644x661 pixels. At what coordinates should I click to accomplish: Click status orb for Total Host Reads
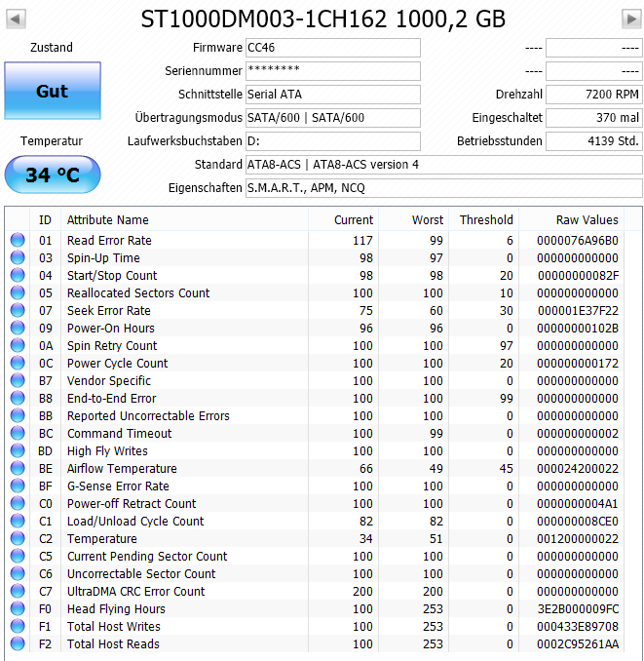pos(18,644)
